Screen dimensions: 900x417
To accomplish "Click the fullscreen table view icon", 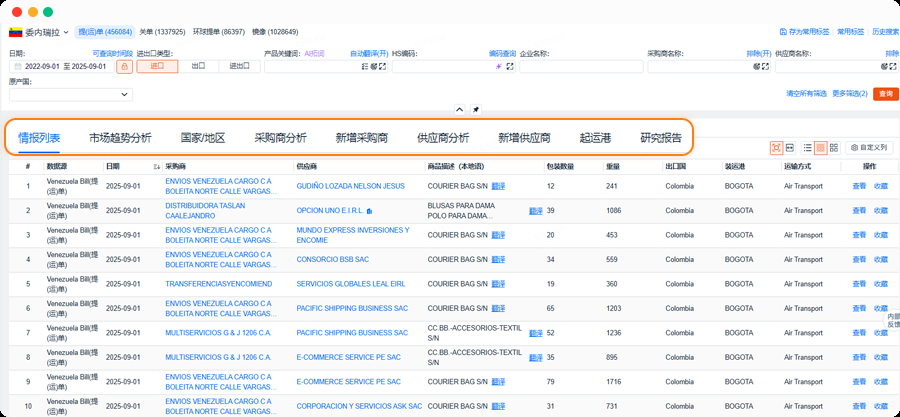I will coord(776,147).
